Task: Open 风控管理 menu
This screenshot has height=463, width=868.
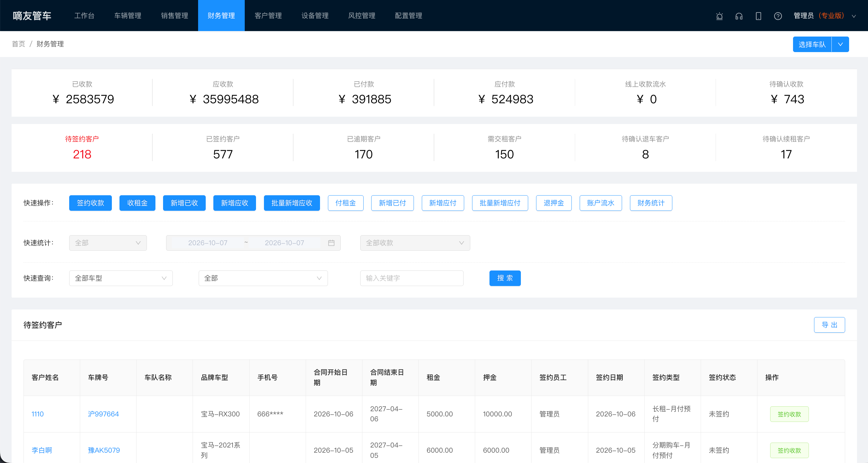Action: pos(361,16)
